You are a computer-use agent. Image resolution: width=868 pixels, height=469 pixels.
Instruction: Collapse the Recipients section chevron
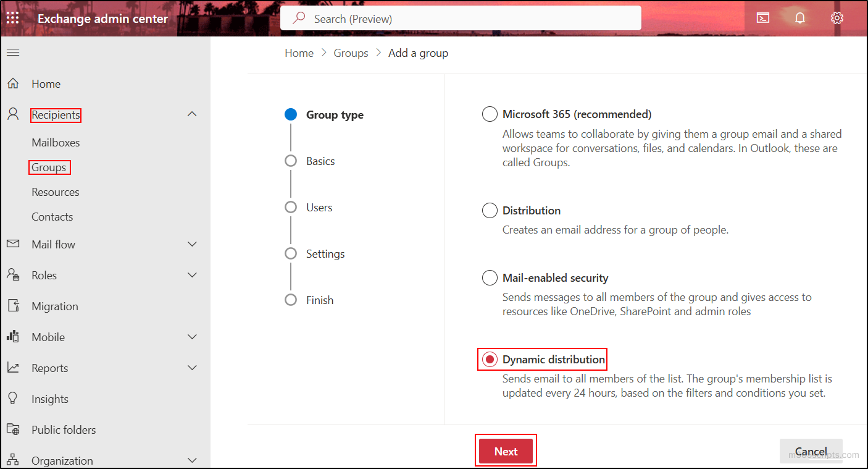point(192,114)
